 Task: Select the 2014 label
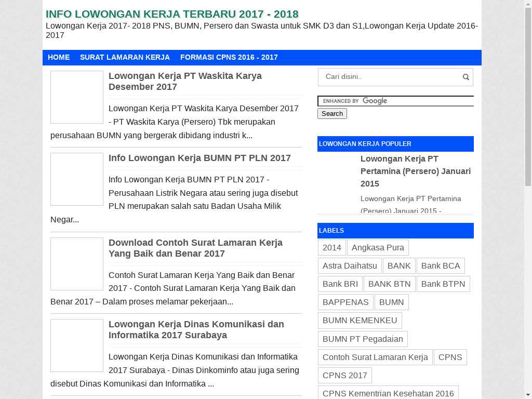(x=332, y=248)
